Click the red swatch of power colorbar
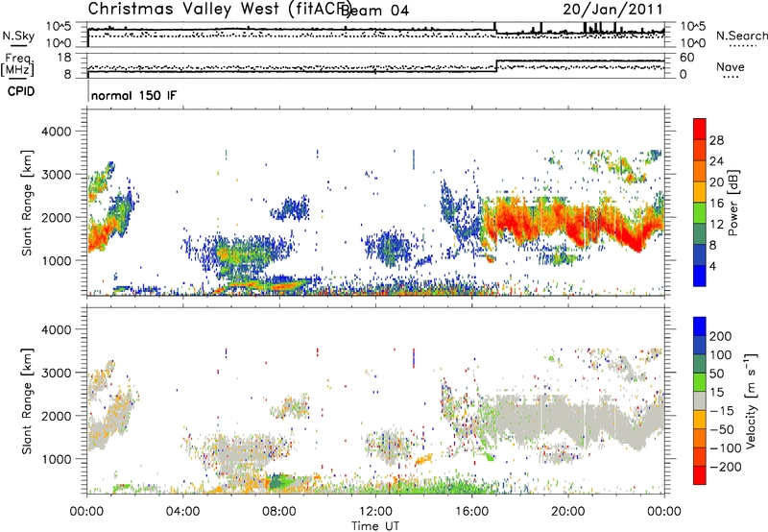768x532 pixels. [x=700, y=129]
